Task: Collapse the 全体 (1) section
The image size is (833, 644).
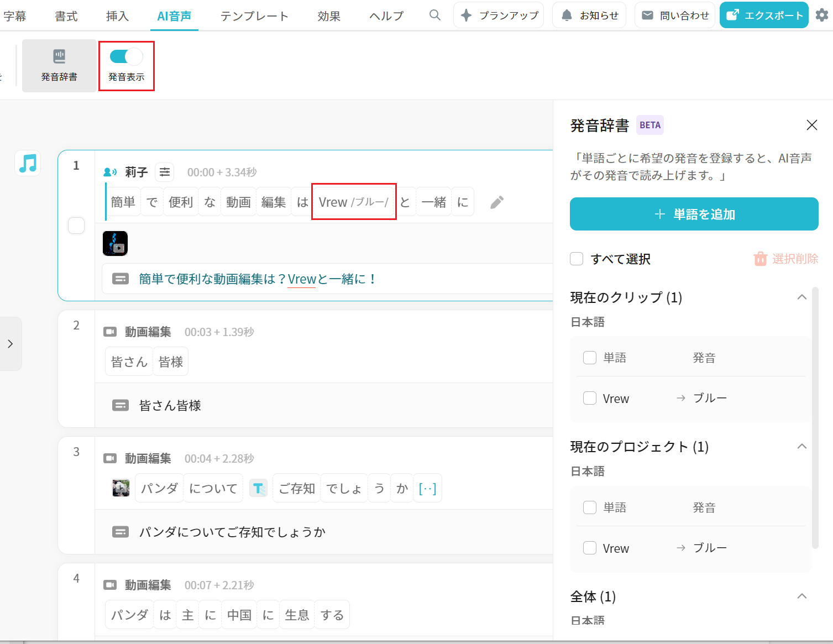Action: (x=802, y=596)
